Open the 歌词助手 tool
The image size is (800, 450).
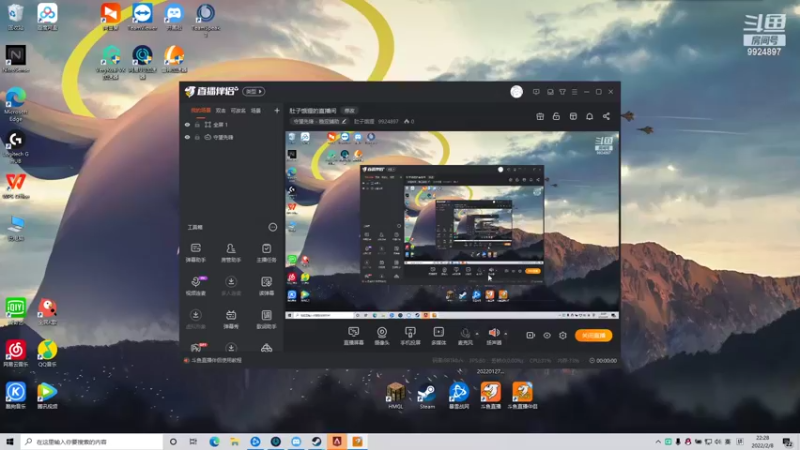coord(266,319)
